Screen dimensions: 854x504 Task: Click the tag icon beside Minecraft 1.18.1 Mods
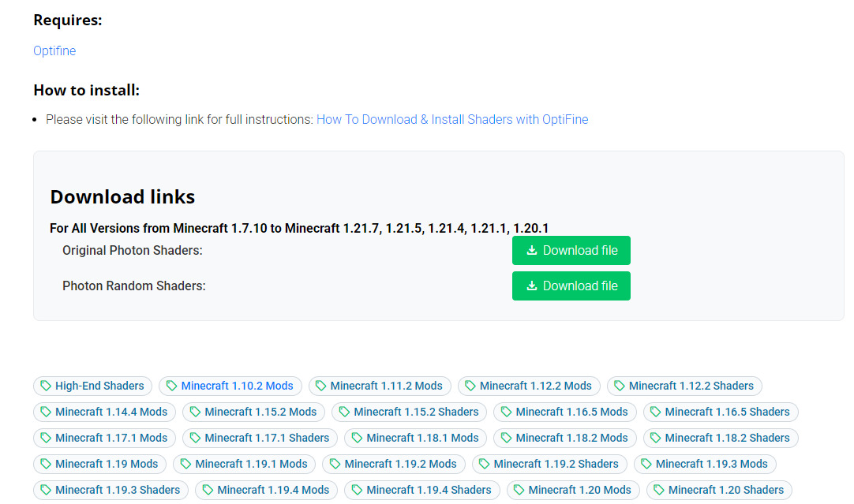click(x=357, y=439)
